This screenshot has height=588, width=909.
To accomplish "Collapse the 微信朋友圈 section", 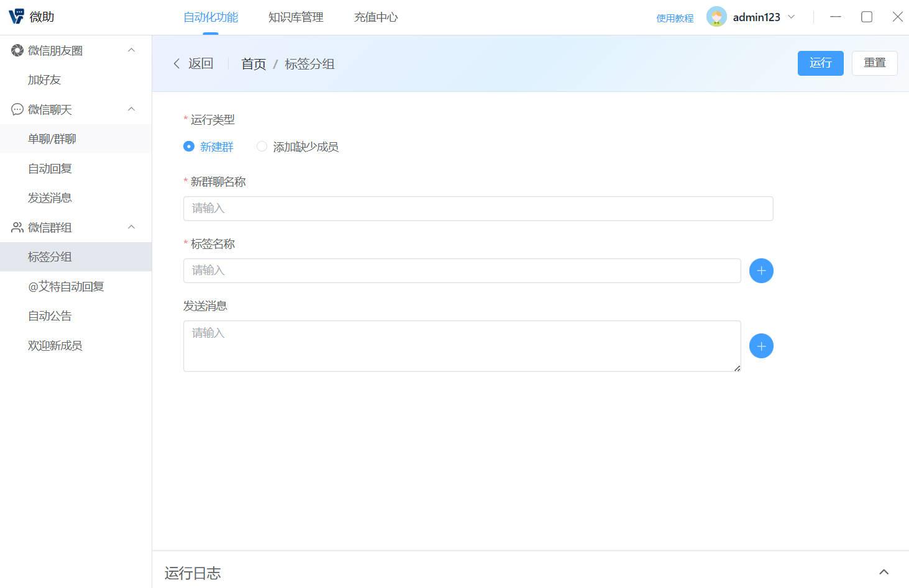I will pyautogui.click(x=130, y=50).
